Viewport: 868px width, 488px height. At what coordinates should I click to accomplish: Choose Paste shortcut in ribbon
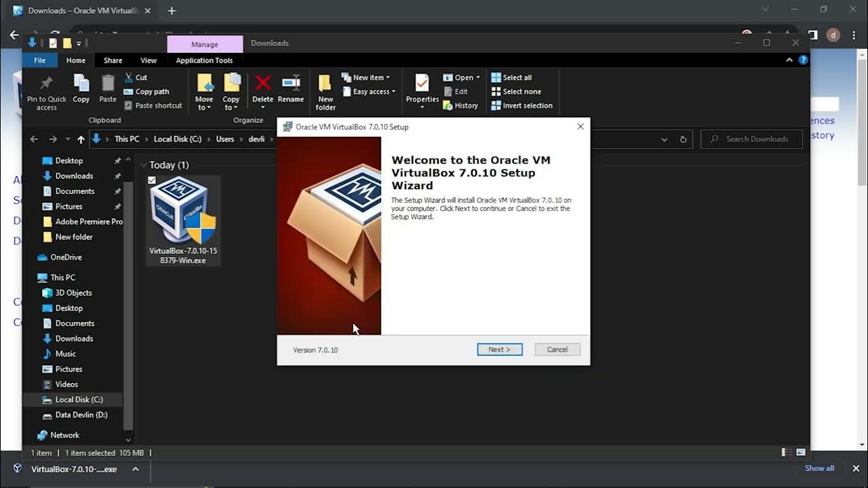153,105
